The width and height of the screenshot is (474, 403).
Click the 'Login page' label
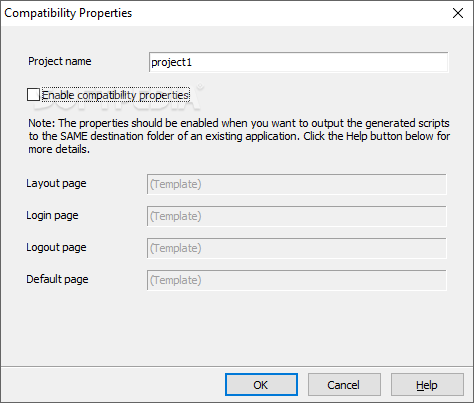click(x=52, y=215)
